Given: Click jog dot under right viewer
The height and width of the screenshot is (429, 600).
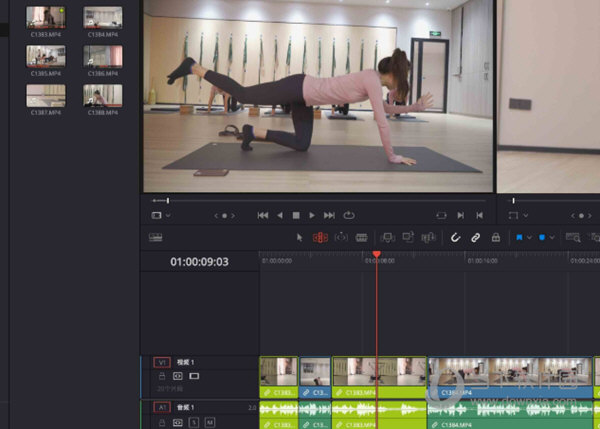Looking at the screenshot, I should click(x=581, y=216).
